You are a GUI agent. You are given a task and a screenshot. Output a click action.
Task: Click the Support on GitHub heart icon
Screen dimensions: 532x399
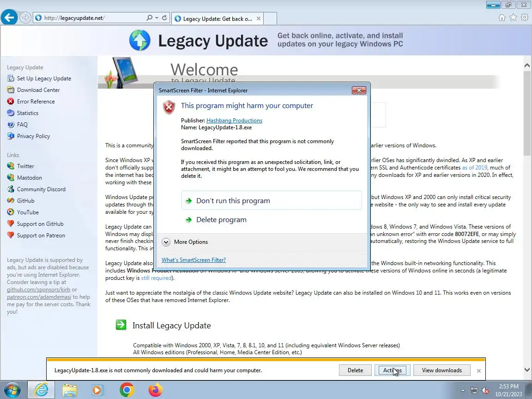click(x=11, y=224)
